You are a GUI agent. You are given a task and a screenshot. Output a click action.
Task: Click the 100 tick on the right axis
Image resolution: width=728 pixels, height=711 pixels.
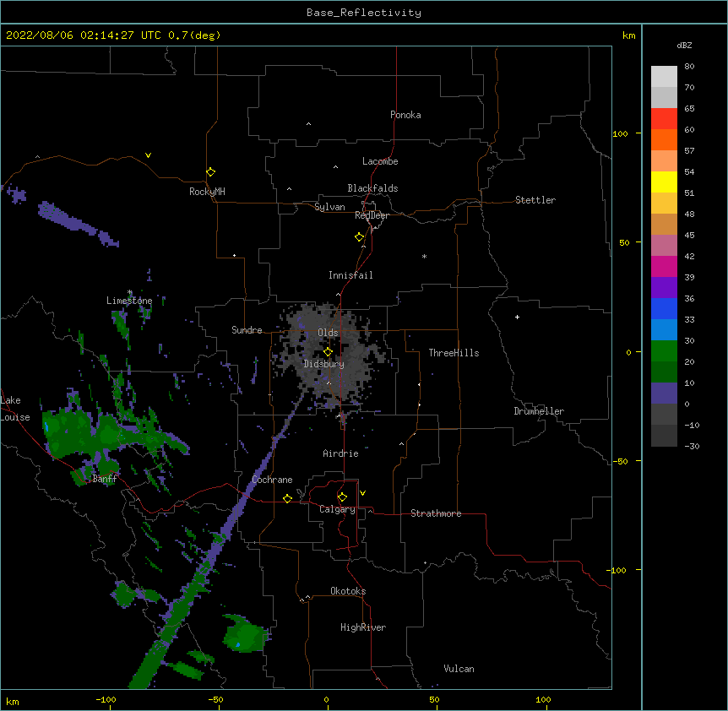620,134
